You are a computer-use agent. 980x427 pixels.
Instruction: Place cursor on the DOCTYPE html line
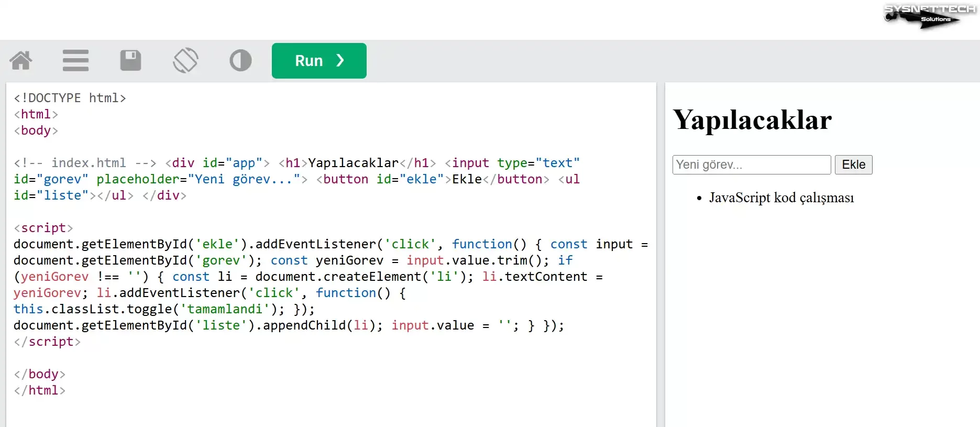(70, 98)
